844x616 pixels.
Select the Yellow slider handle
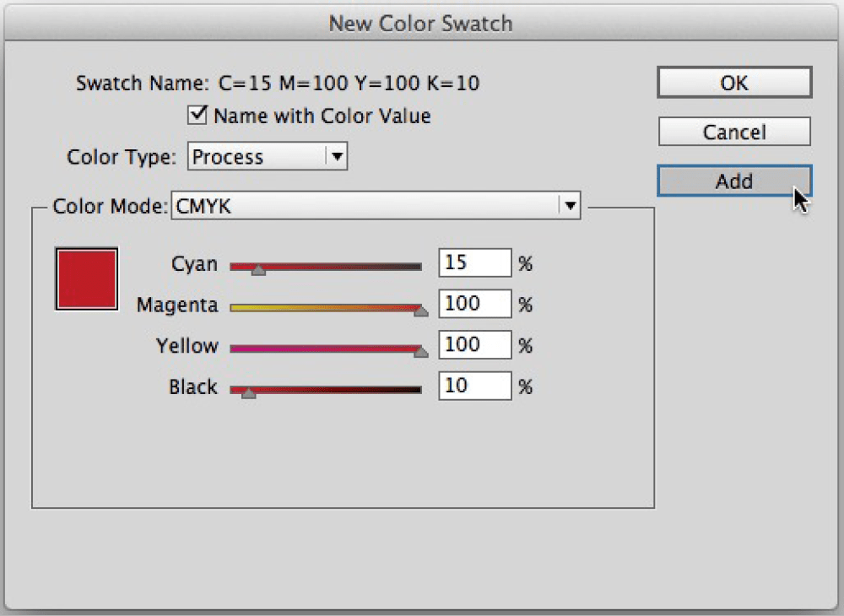click(x=420, y=352)
